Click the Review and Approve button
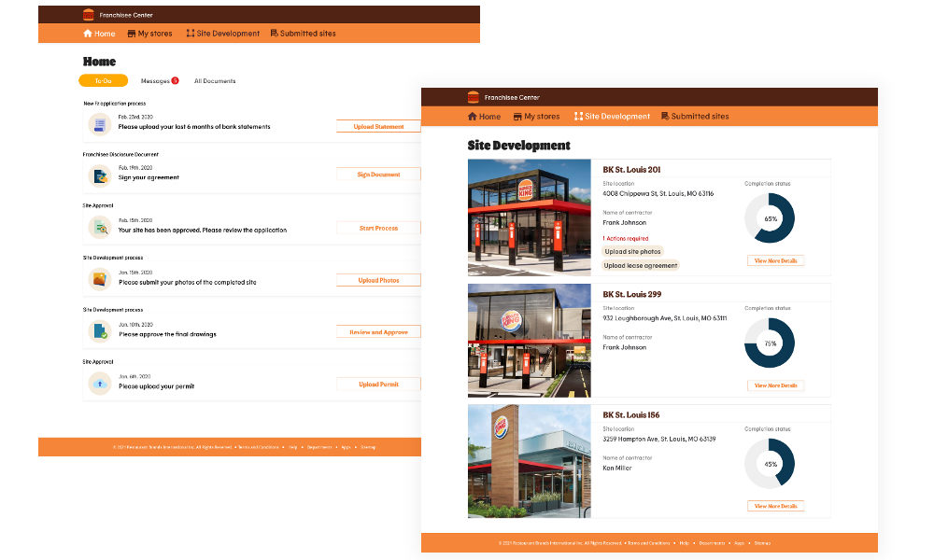The width and height of the screenshot is (934, 560). [378, 332]
